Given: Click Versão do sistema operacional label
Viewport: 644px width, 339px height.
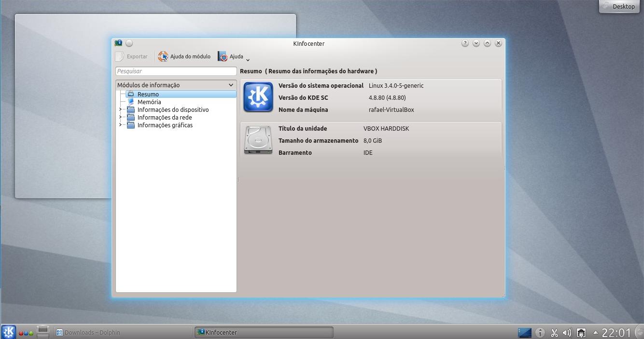Looking at the screenshot, I should [321, 85].
